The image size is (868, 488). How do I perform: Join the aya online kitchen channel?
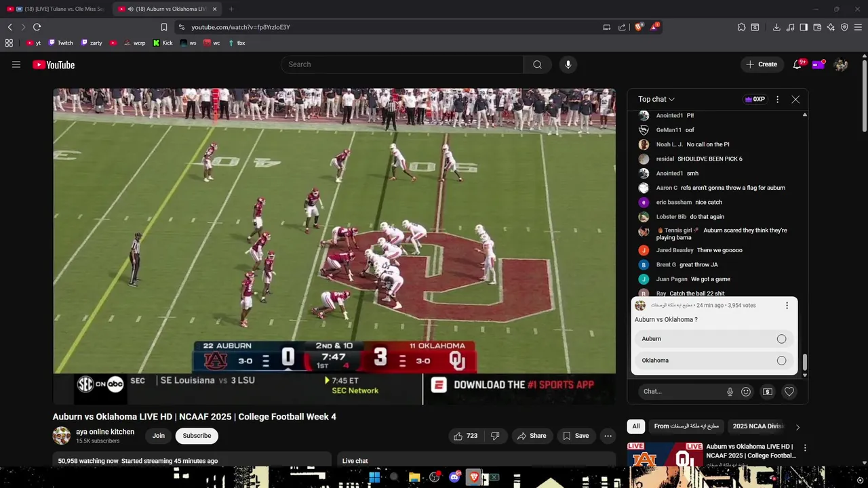point(159,436)
